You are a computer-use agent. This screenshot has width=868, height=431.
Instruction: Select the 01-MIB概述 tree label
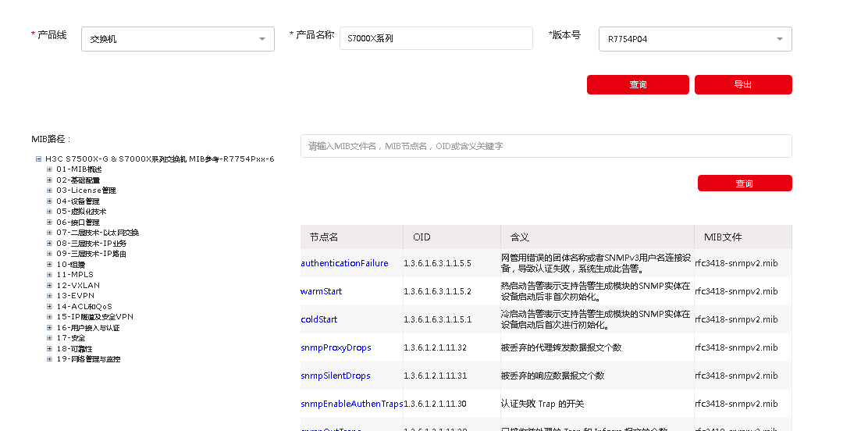click(x=79, y=169)
